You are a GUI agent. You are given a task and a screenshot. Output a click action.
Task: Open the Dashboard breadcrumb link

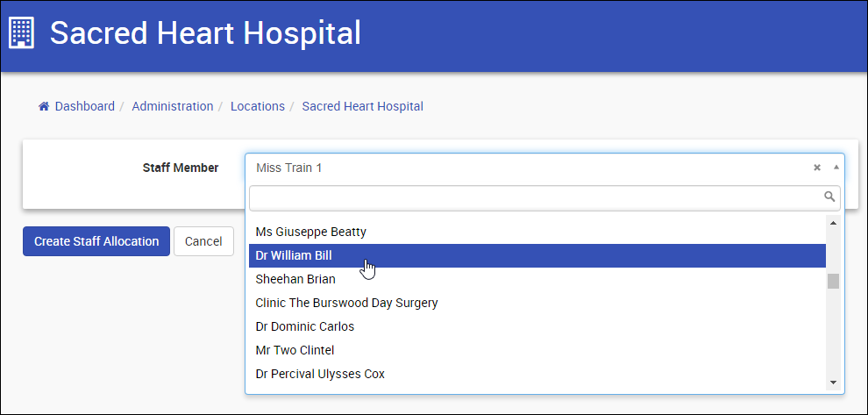pos(85,106)
